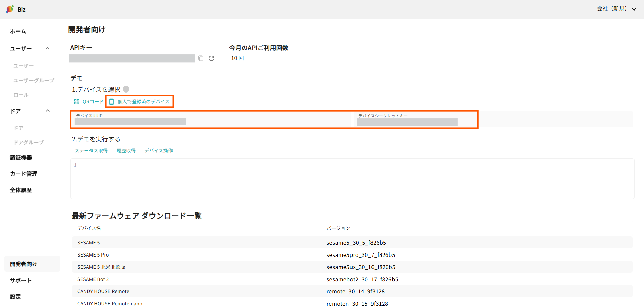The image size is (644, 306).
Task: Open カード管理 in the sidebar
Action: 24,174
